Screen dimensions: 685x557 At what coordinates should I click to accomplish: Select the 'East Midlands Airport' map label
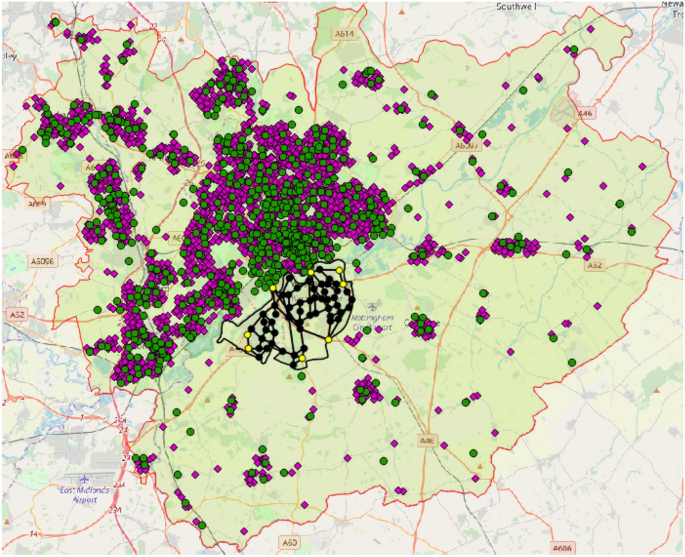click(84, 495)
